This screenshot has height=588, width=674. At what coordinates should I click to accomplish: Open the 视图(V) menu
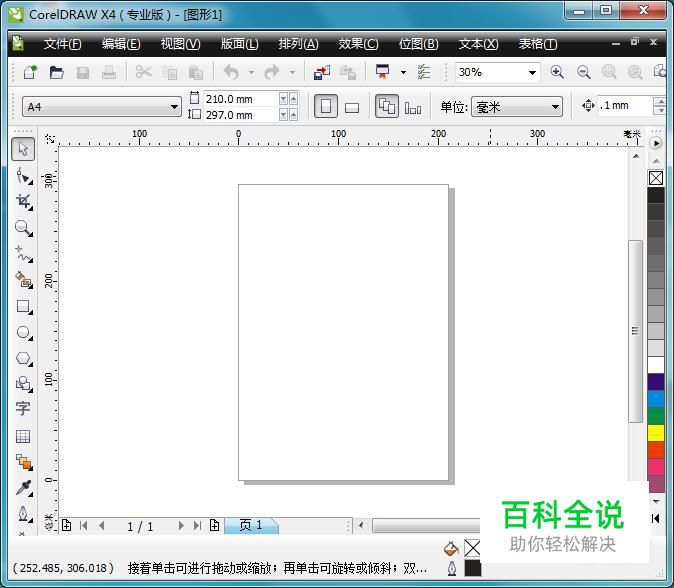(181, 44)
